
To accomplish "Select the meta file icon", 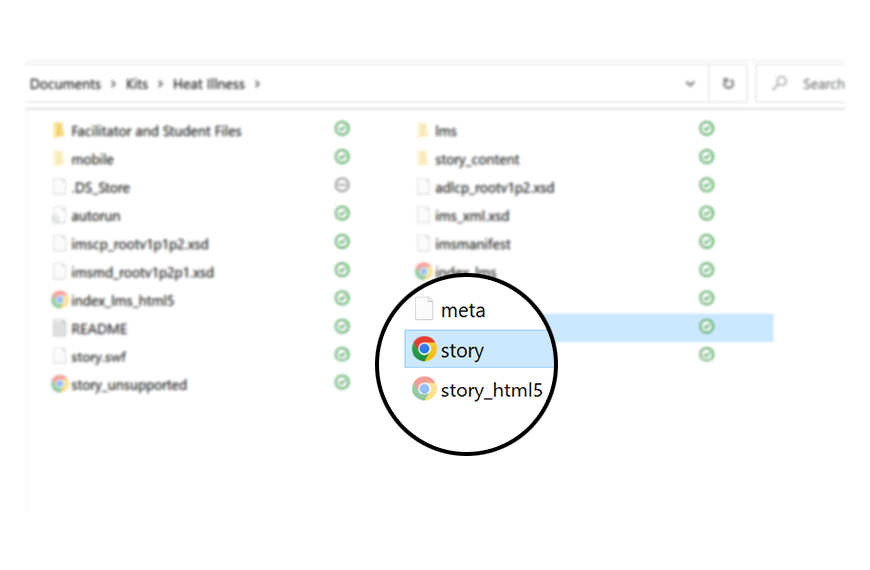I will (x=424, y=309).
